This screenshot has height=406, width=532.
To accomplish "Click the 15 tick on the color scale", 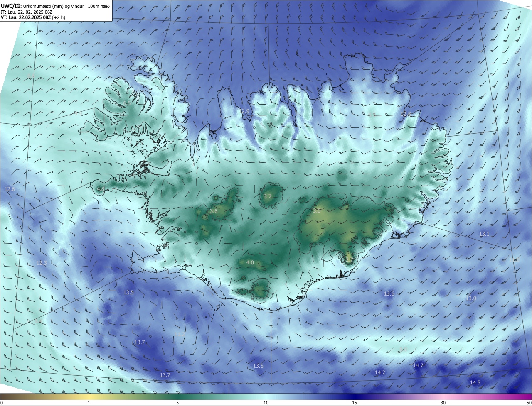I will [355, 403].
